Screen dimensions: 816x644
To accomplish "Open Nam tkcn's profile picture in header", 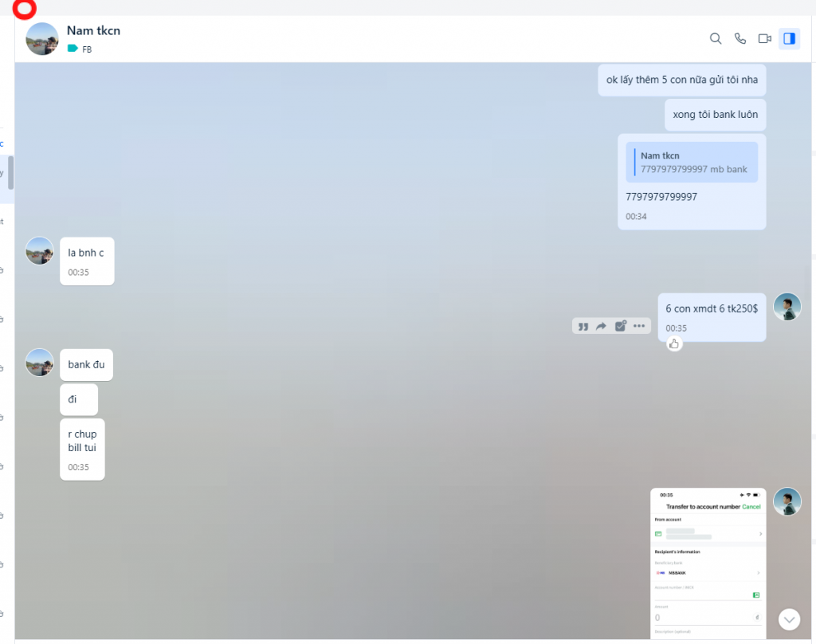I will click(42, 39).
